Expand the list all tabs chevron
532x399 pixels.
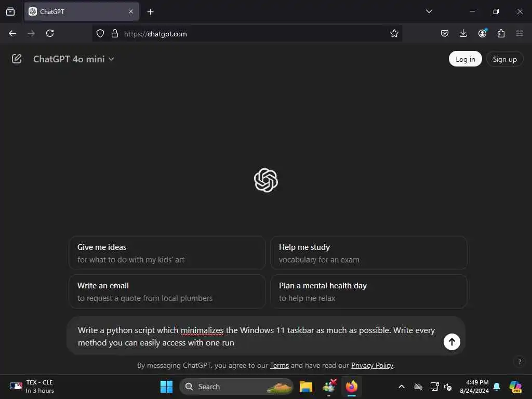[x=429, y=11]
